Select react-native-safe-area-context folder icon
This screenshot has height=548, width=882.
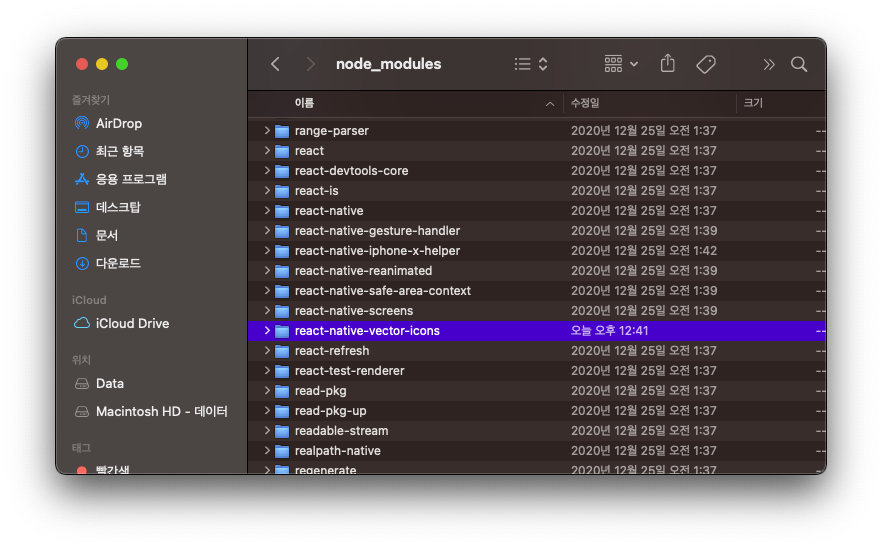pyautogui.click(x=282, y=291)
